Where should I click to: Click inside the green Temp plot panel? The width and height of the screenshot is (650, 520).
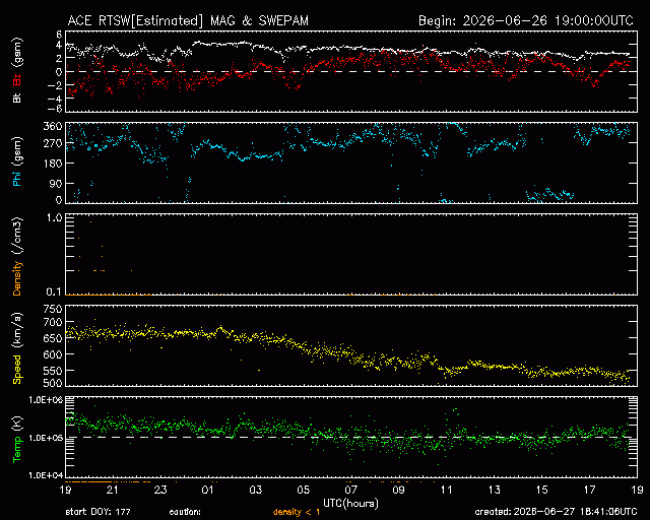click(x=351, y=437)
